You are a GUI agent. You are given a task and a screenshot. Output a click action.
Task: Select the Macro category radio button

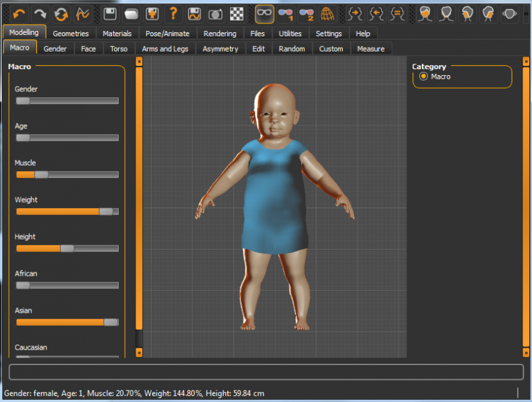click(423, 77)
